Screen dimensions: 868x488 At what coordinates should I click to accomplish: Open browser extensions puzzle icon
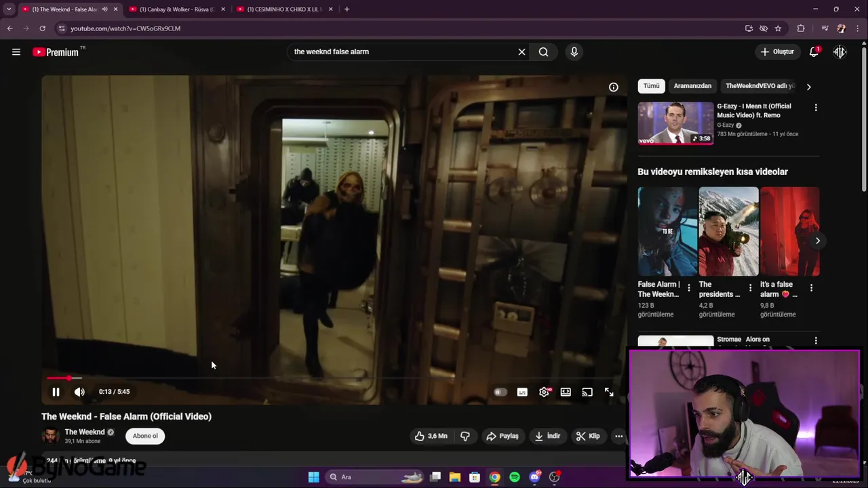pyautogui.click(x=801, y=28)
